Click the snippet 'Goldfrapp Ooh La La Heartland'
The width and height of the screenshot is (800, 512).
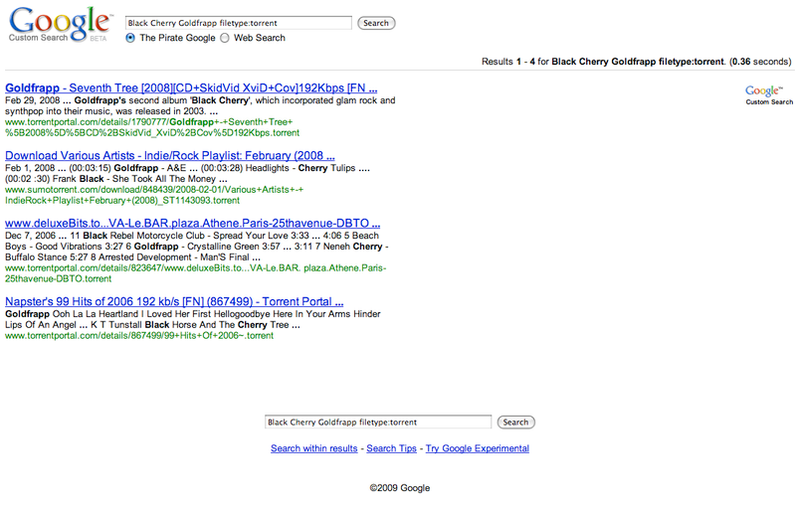[193, 319]
